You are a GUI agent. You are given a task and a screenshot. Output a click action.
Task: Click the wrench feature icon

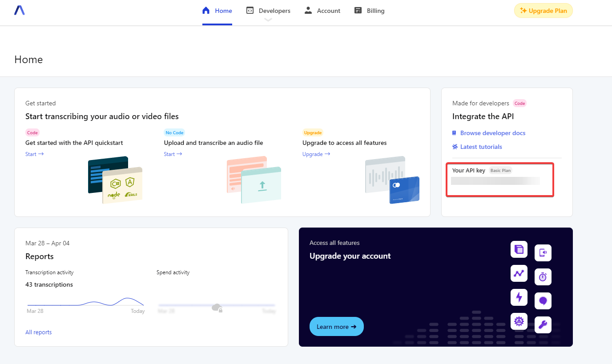pyautogui.click(x=543, y=325)
